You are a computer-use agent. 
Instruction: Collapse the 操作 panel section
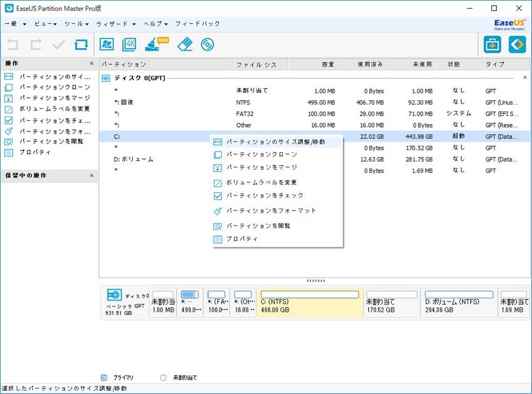click(x=91, y=63)
